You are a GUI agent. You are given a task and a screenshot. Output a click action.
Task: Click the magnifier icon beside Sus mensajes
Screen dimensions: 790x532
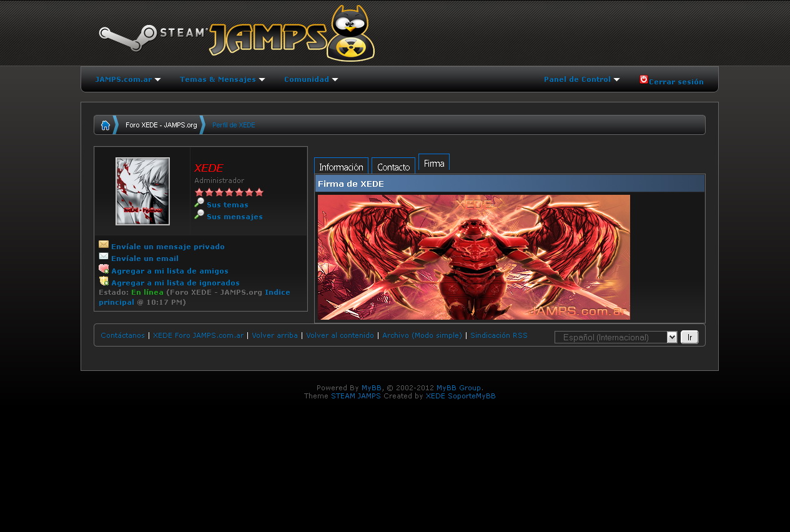coord(199,215)
